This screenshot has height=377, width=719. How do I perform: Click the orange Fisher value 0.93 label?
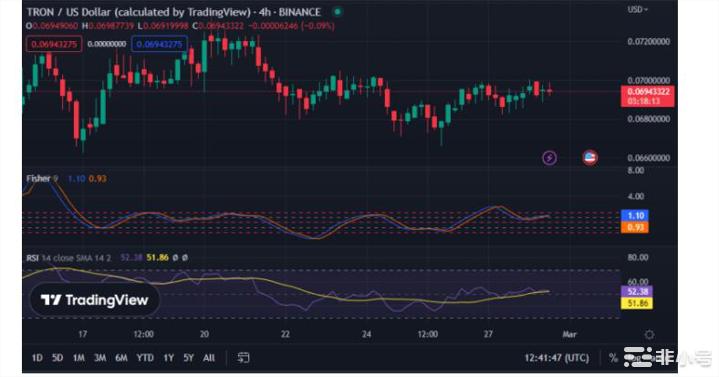[635, 227]
